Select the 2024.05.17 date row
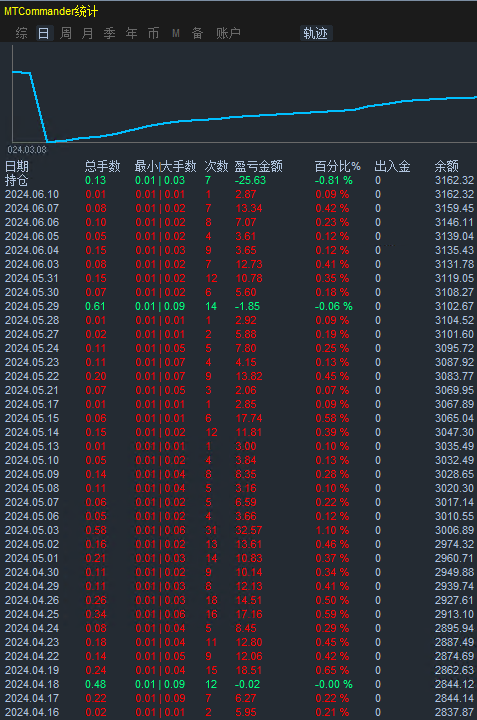This screenshot has height=720, width=477. pyautogui.click(x=238, y=404)
